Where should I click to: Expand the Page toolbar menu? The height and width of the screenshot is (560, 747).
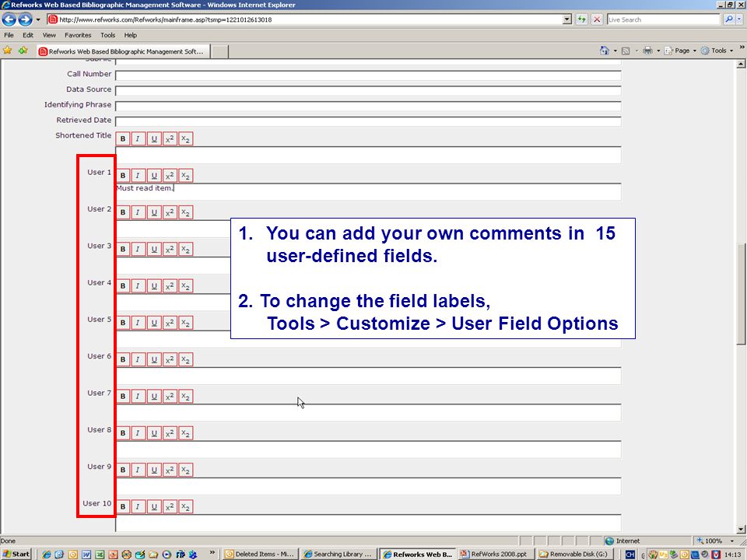(680, 51)
